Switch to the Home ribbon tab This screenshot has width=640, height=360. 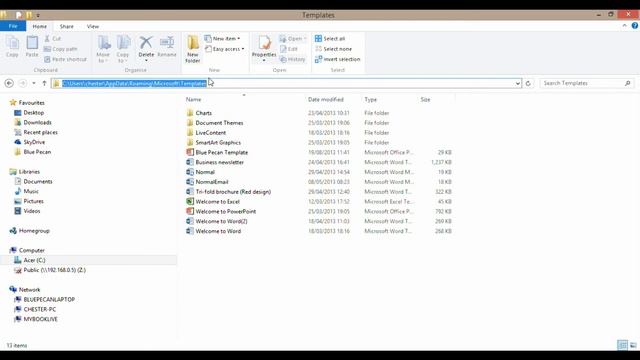40,26
